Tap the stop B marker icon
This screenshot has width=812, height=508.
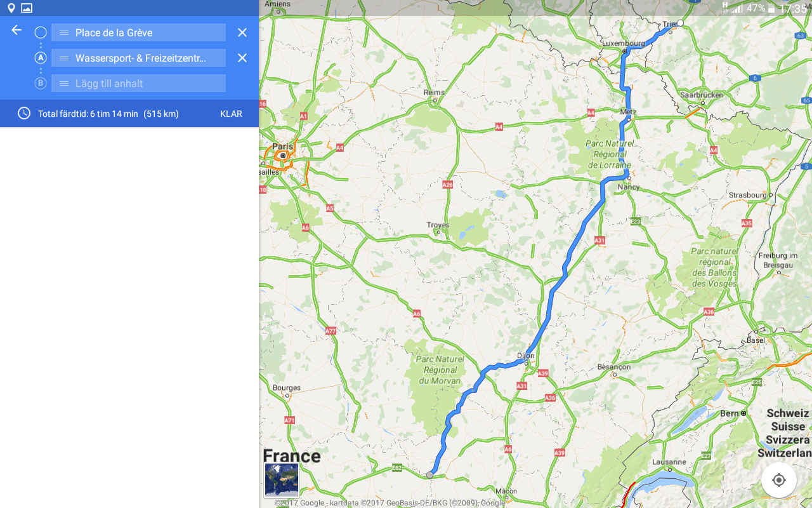(41, 83)
